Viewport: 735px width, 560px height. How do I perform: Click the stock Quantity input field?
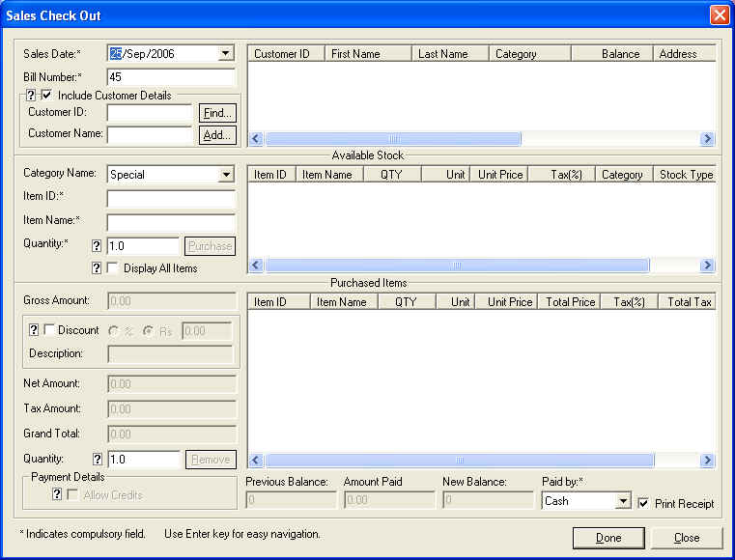[x=143, y=246]
